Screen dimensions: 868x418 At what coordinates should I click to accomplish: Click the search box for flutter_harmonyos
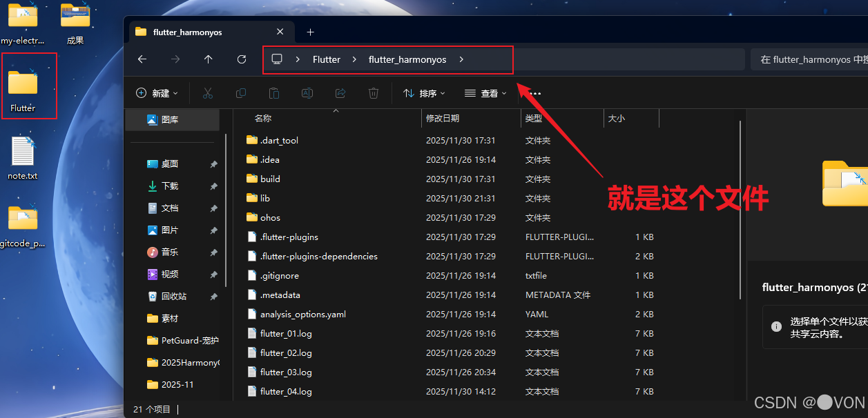(x=809, y=59)
